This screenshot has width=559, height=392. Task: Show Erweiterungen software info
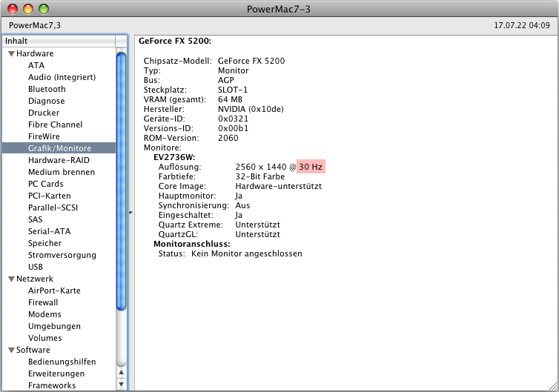coord(56,373)
